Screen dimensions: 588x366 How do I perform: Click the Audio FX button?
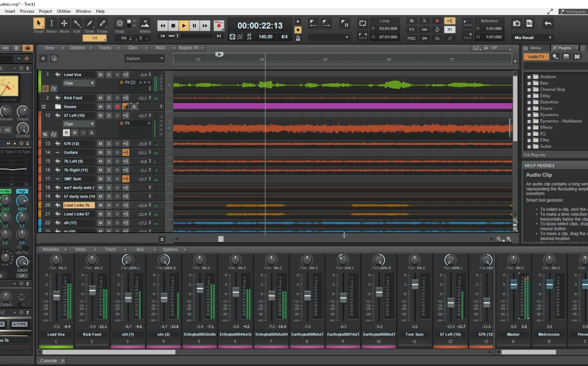(536, 57)
